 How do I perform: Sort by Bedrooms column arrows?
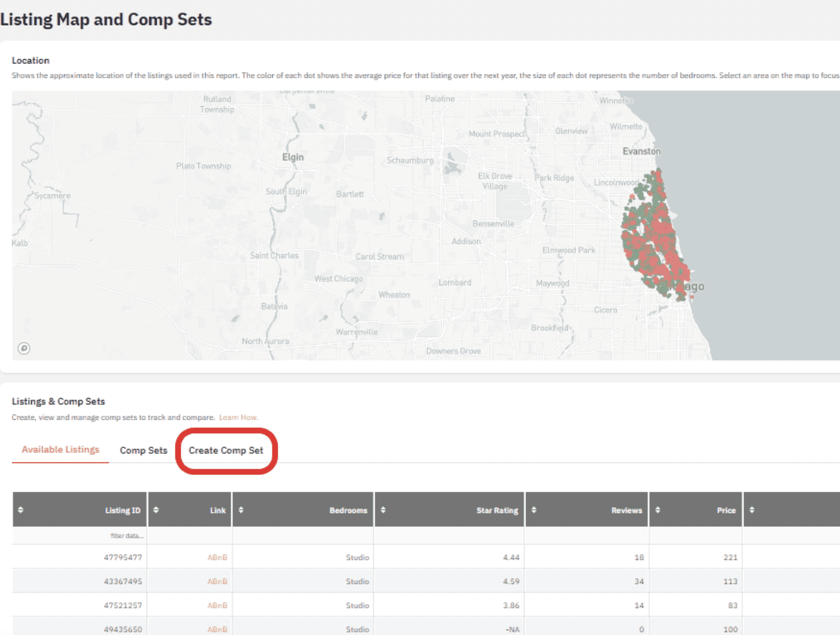click(241, 510)
